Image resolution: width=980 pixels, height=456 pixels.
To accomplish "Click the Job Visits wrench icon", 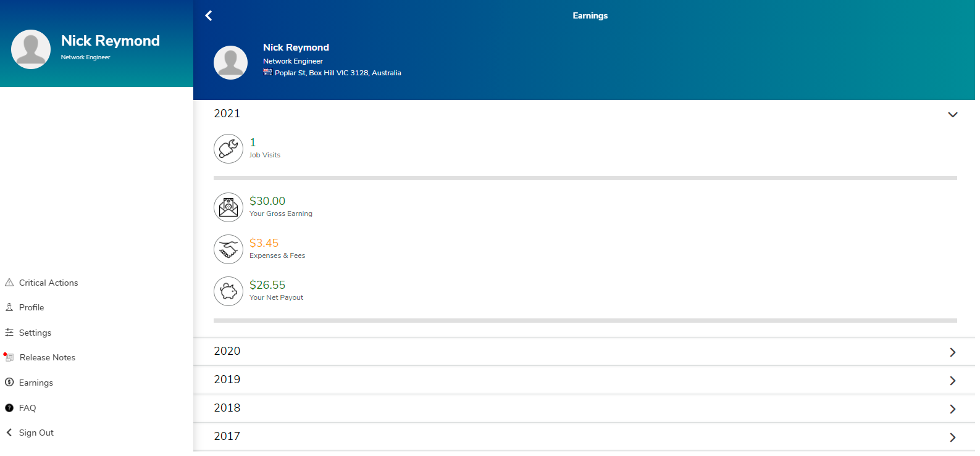I will (x=228, y=149).
